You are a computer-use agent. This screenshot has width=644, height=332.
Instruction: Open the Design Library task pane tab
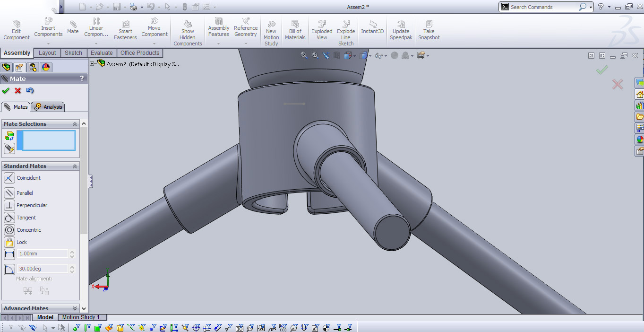640,105
